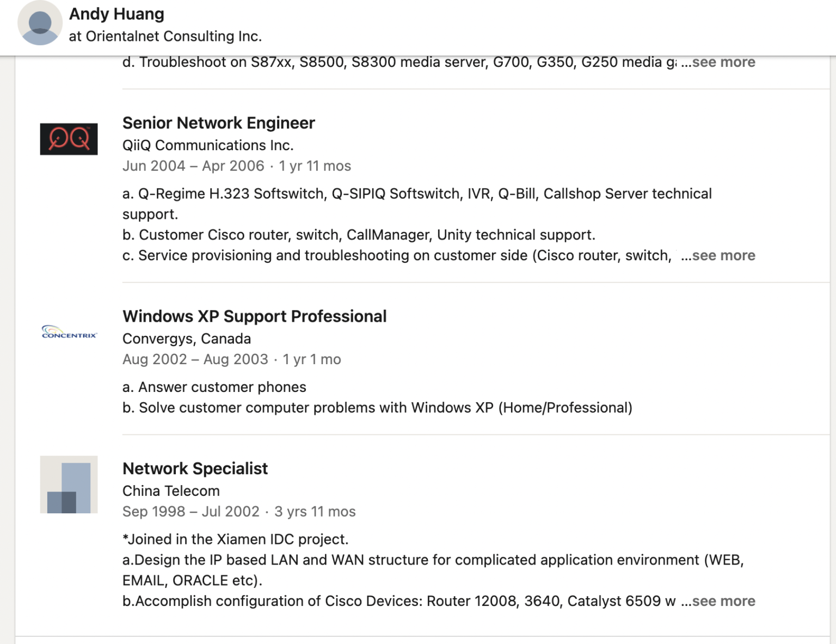Open the QiiQ Communications logo
This screenshot has width=836, height=644.
[x=69, y=139]
